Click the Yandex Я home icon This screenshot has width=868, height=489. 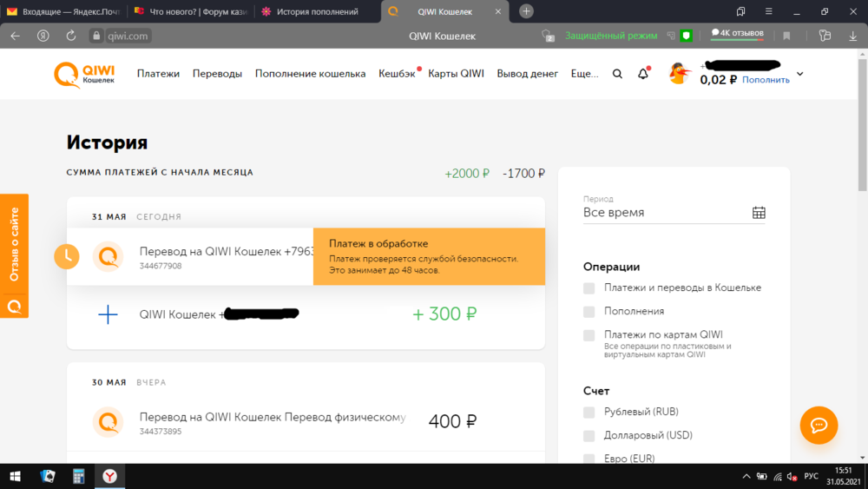43,36
